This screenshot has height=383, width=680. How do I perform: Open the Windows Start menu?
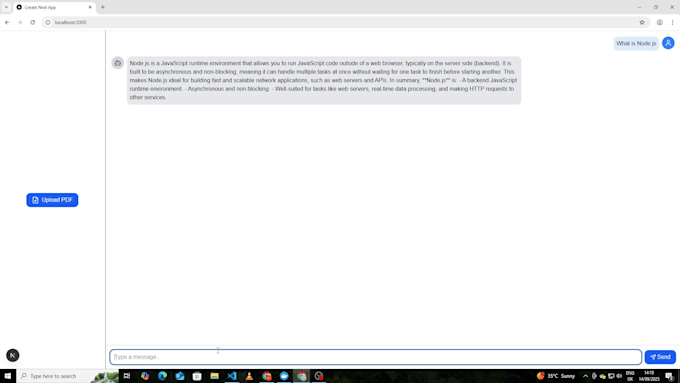(7, 376)
